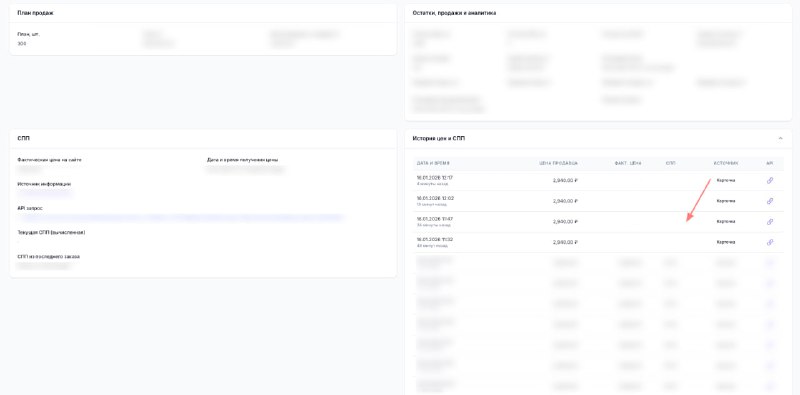Select the ДАТА И ВРЕМЯ column header
Screen dimensions: 800x395
coord(433,163)
